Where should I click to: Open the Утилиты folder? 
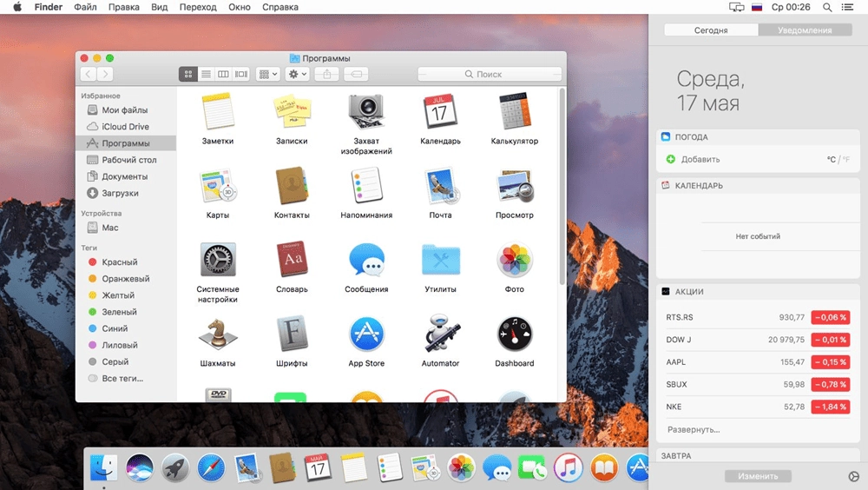440,260
